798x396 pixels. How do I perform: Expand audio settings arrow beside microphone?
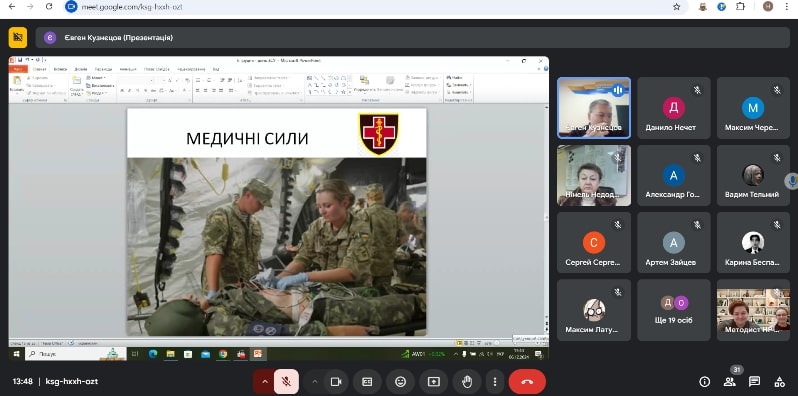[265, 382]
